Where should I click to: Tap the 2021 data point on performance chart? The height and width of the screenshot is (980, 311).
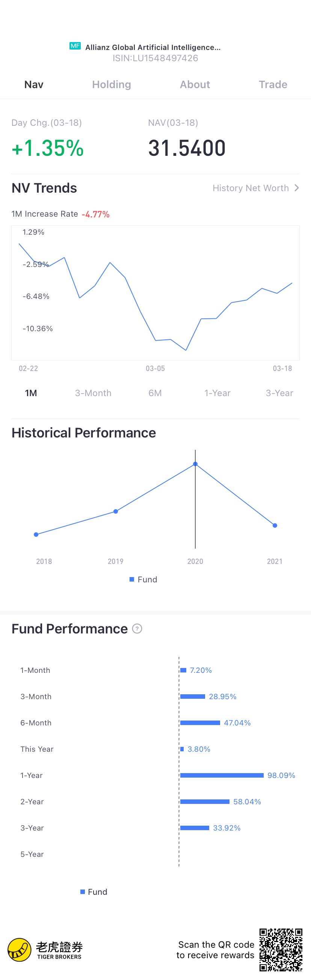pos(275,525)
